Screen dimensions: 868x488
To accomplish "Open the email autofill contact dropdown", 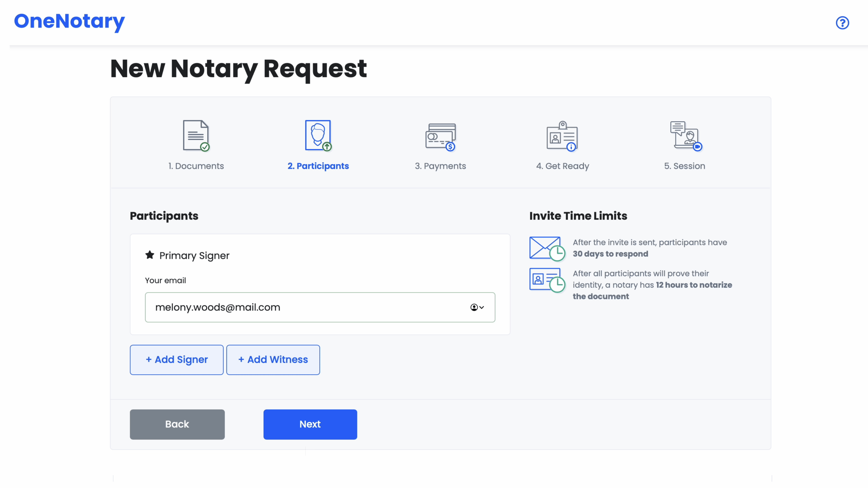I will [477, 307].
